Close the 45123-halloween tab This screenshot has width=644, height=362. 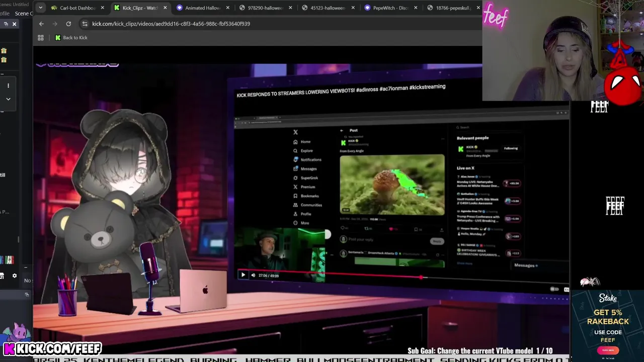(x=353, y=8)
